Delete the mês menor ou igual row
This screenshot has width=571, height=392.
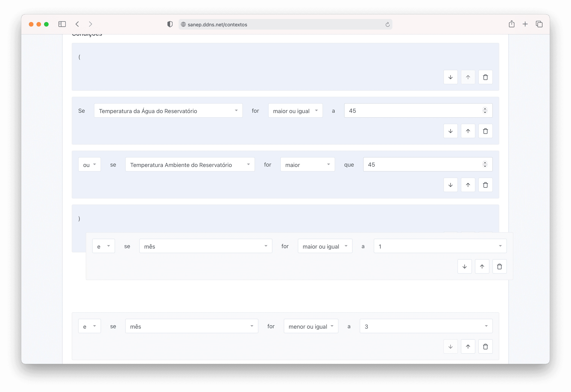[485, 346]
